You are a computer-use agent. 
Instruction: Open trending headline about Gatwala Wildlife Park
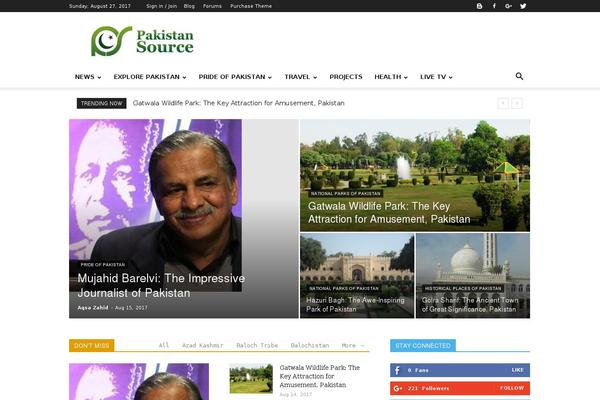(238, 103)
